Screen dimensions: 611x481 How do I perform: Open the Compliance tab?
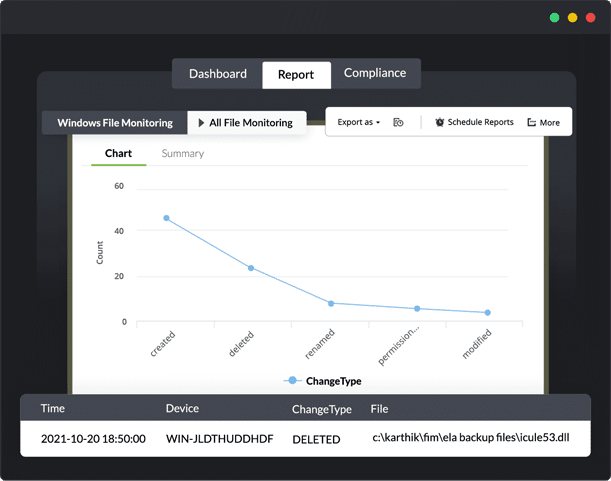click(375, 73)
